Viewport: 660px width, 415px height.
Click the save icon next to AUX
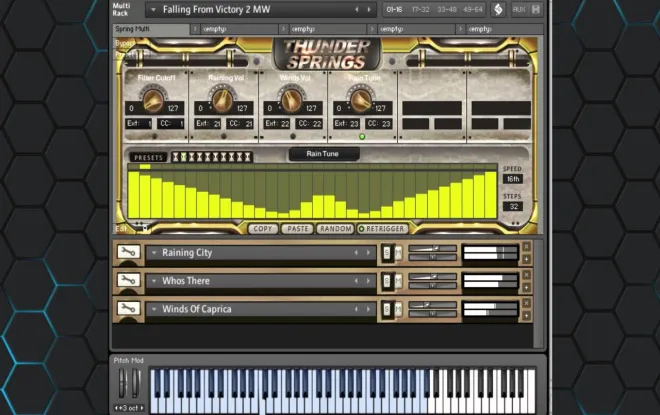click(x=535, y=9)
